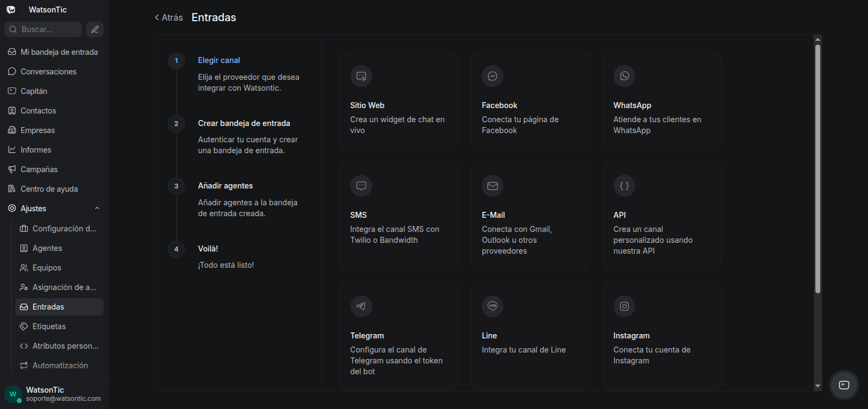Click the scrollbar down arrow
This screenshot has height=409, width=868.
(818, 386)
